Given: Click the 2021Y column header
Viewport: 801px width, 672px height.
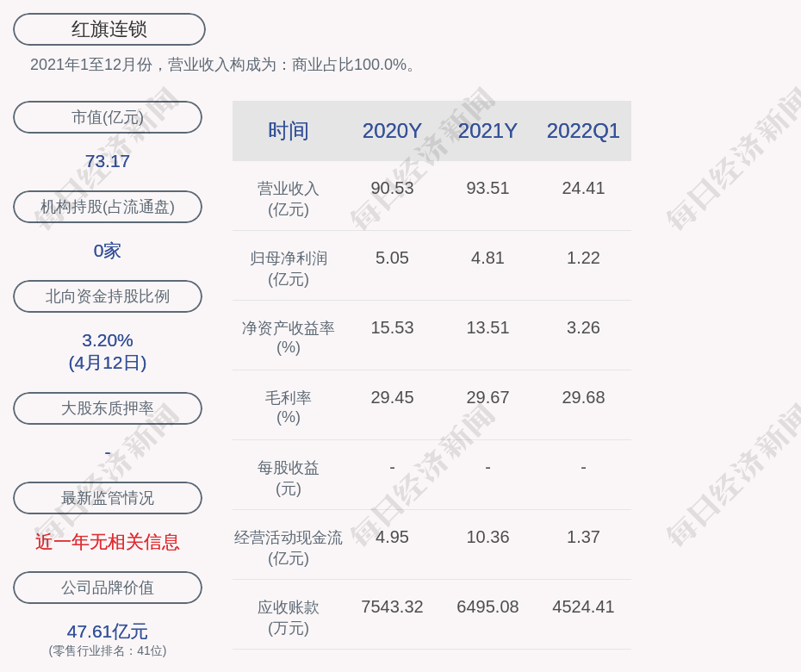Looking at the screenshot, I should pos(487,131).
